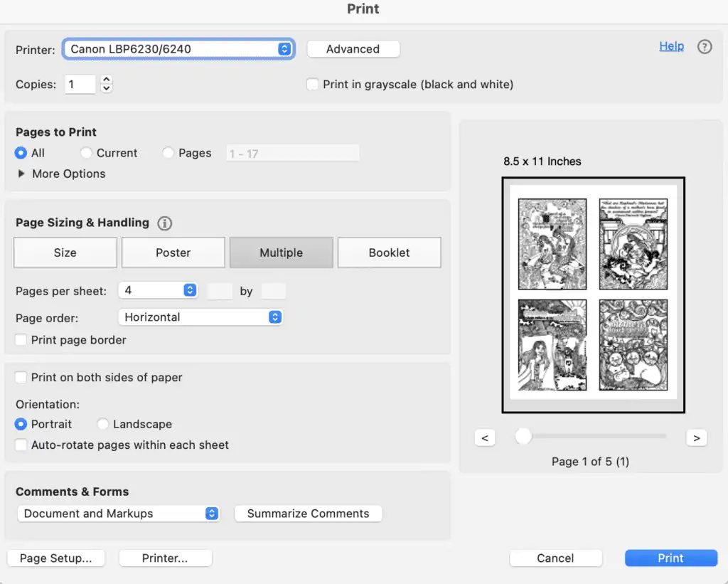Choose Landscape orientation
The image size is (728, 584).
coord(102,424)
